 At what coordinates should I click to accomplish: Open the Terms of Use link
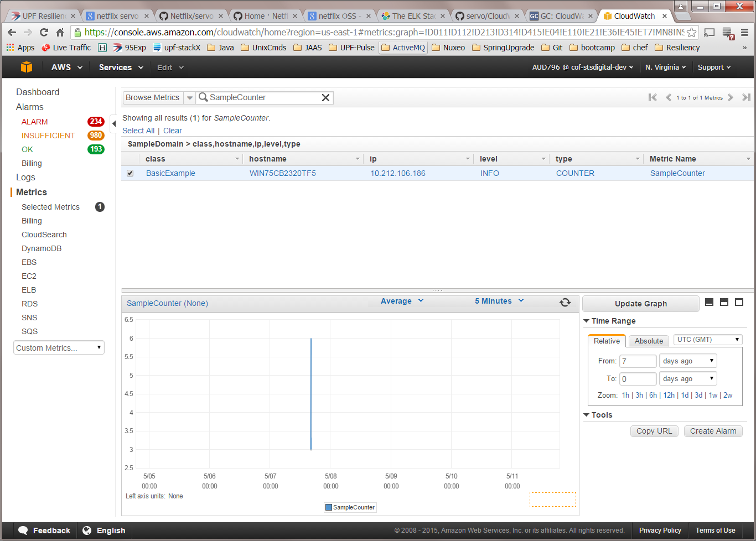click(716, 530)
